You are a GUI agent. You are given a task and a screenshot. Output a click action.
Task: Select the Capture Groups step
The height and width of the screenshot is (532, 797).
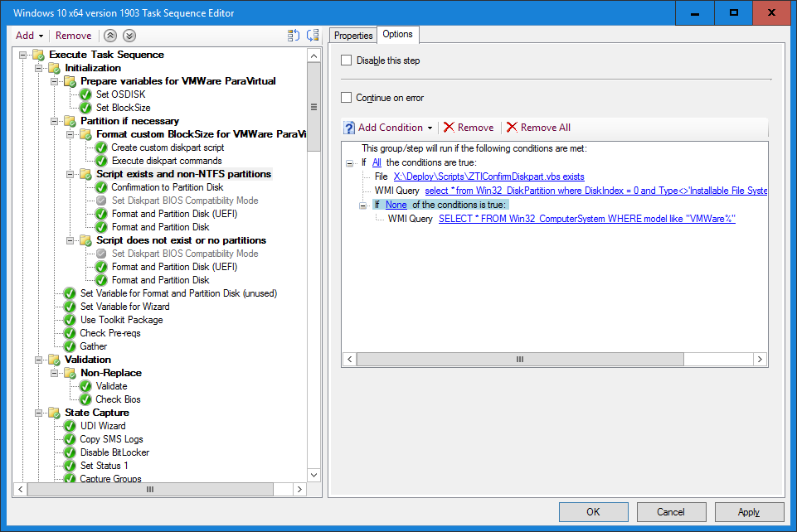110,478
